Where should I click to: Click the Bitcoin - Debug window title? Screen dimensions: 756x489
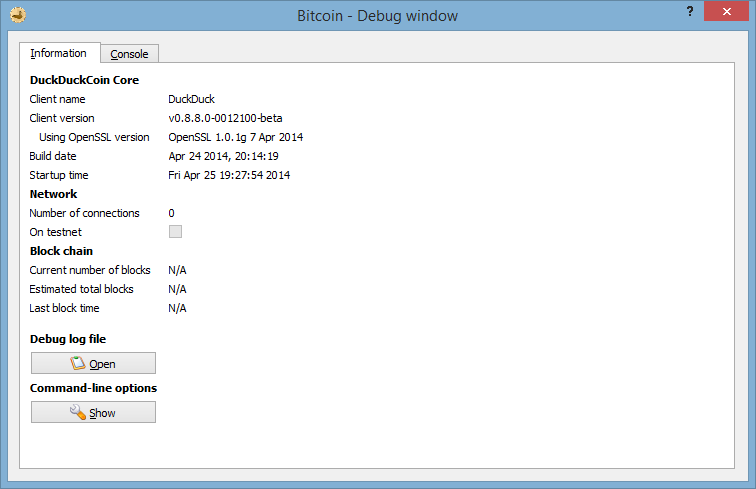tap(377, 16)
